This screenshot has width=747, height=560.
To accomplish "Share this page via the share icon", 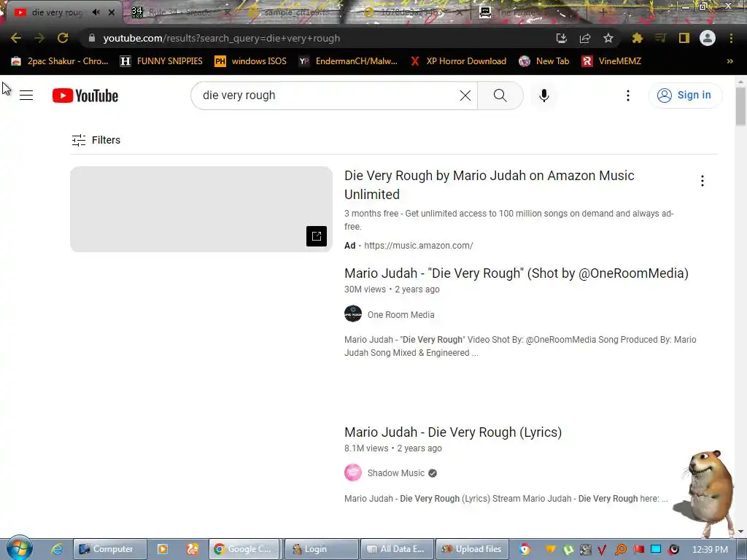I will click(585, 38).
